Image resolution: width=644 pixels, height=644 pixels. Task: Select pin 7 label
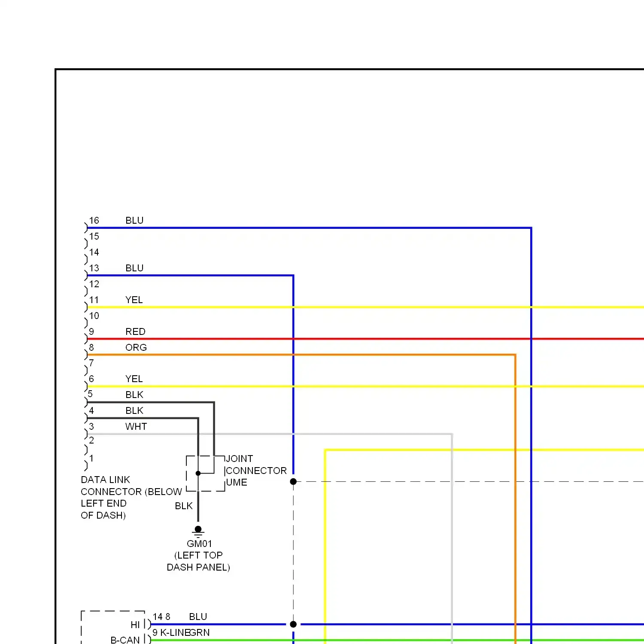click(x=91, y=363)
